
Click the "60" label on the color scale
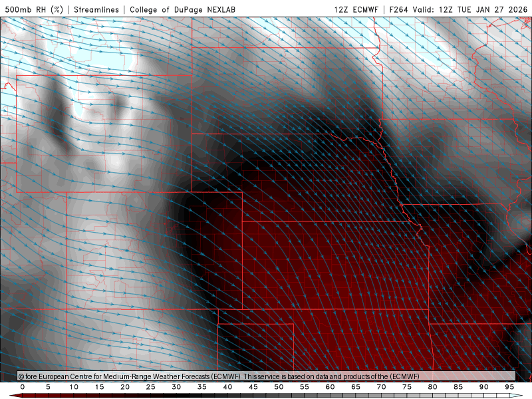(x=330, y=387)
